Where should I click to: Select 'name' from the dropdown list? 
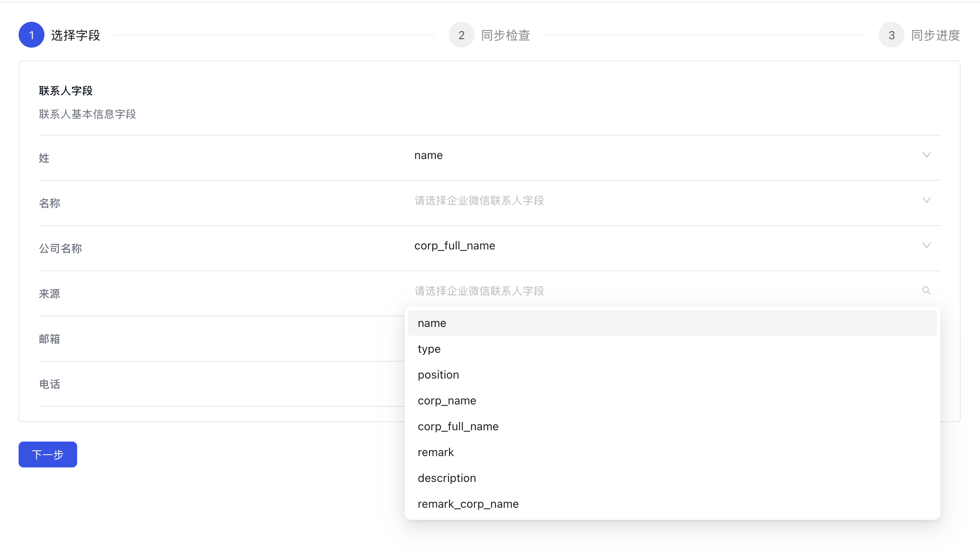(x=431, y=322)
